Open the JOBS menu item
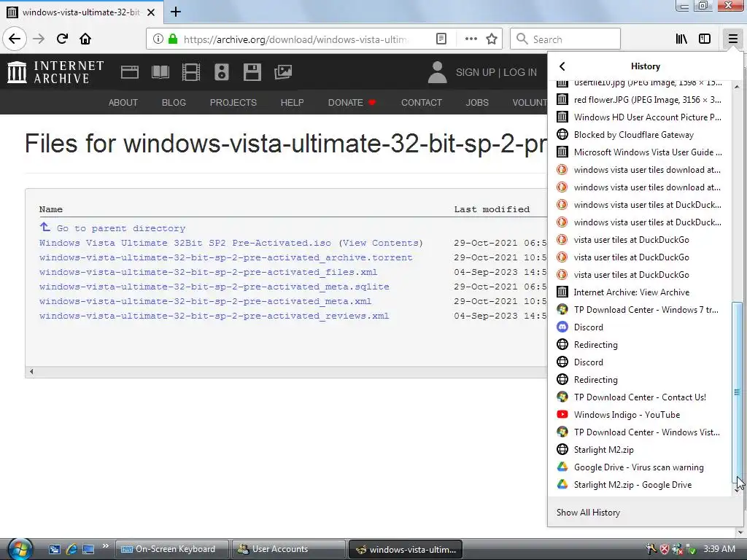 pos(477,102)
